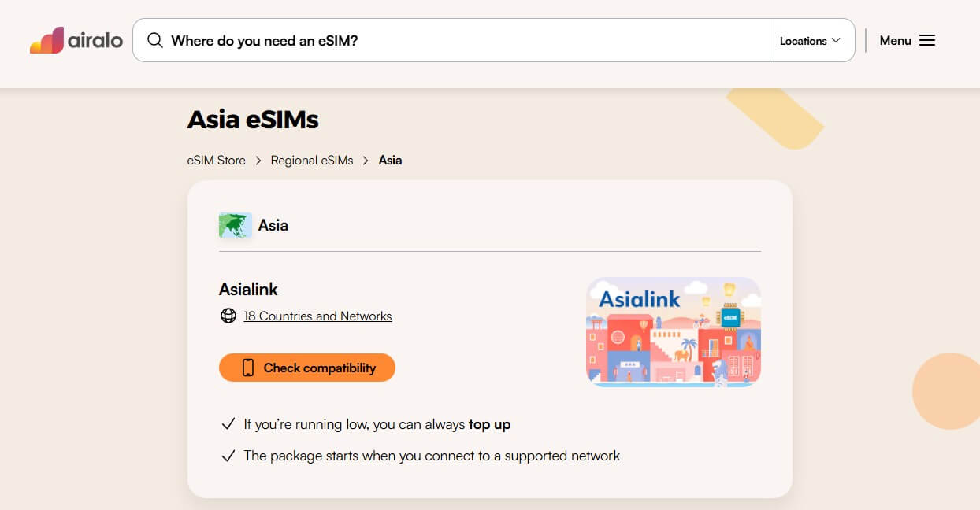This screenshot has height=510, width=980.
Task: Click phone icon in compatibility button
Action: pyautogui.click(x=248, y=368)
